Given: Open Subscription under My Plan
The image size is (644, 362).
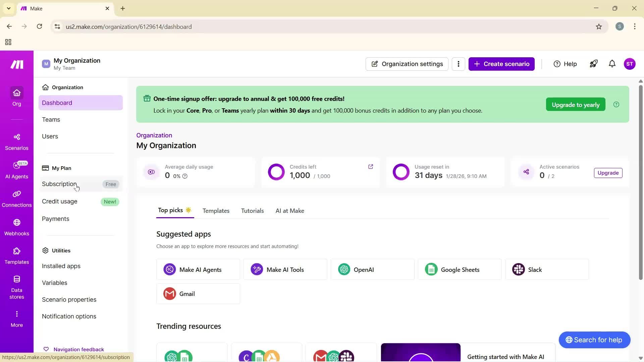Looking at the screenshot, I should [59, 184].
